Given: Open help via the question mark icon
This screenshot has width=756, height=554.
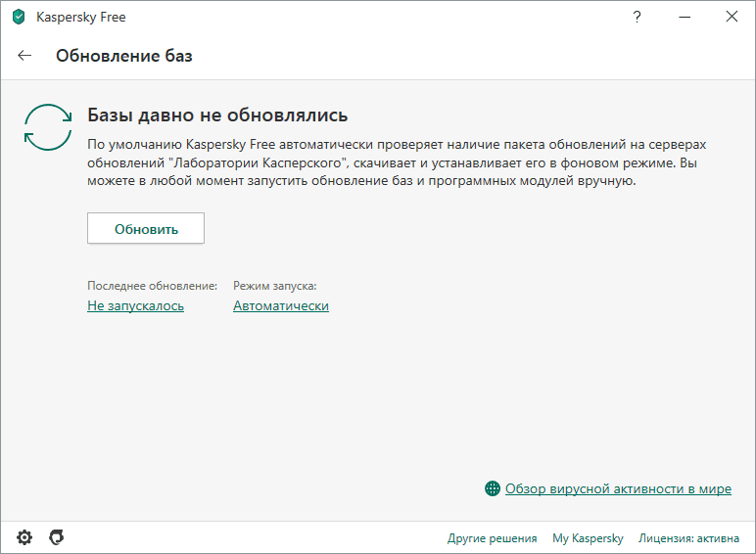Looking at the screenshot, I should (x=637, y=17).
